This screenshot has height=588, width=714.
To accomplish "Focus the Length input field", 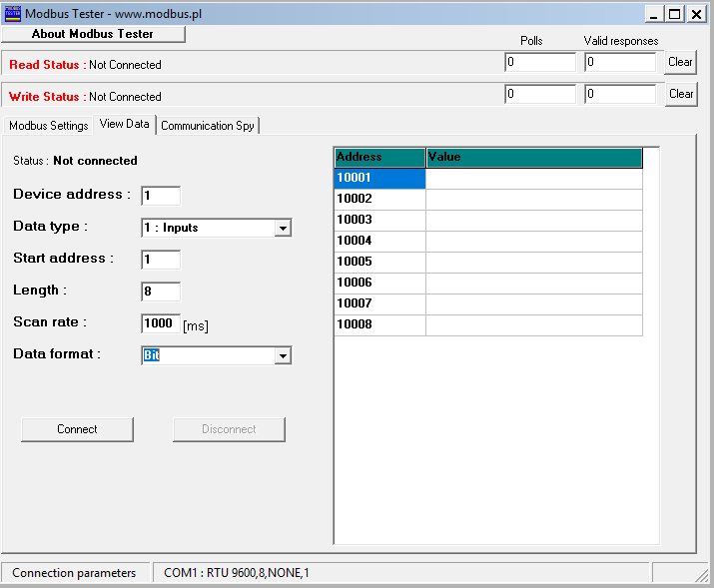I will tap(161, 292).
